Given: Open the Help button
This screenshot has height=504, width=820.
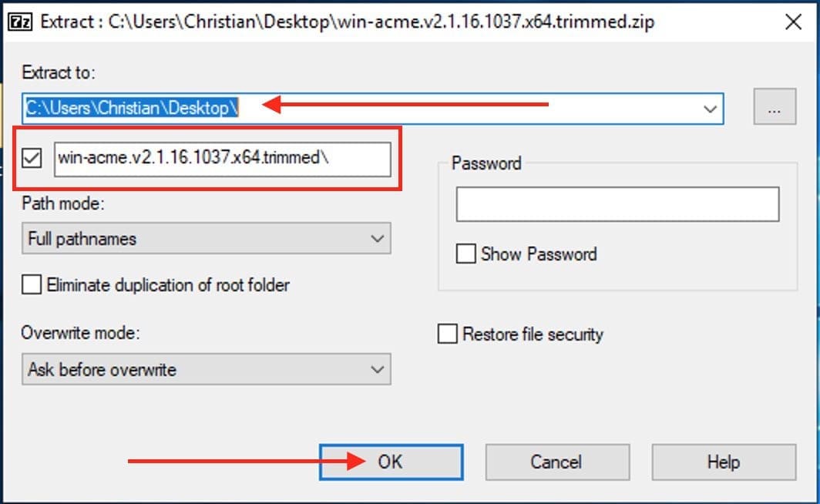Looking at the screenshot, I should (723, 462).
